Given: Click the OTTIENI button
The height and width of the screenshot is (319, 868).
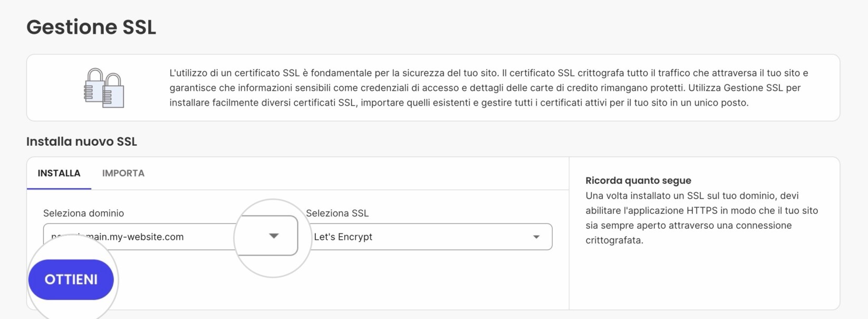Looking at the screenshot, I should pos(71,279).
